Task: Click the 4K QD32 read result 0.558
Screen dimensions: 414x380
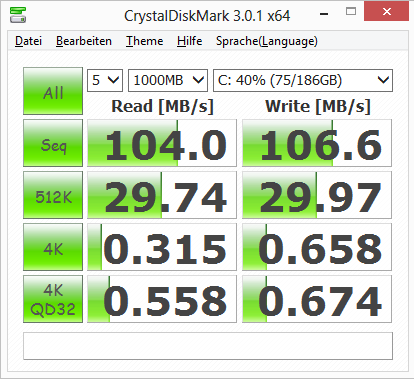Action: tap(162, 299)
